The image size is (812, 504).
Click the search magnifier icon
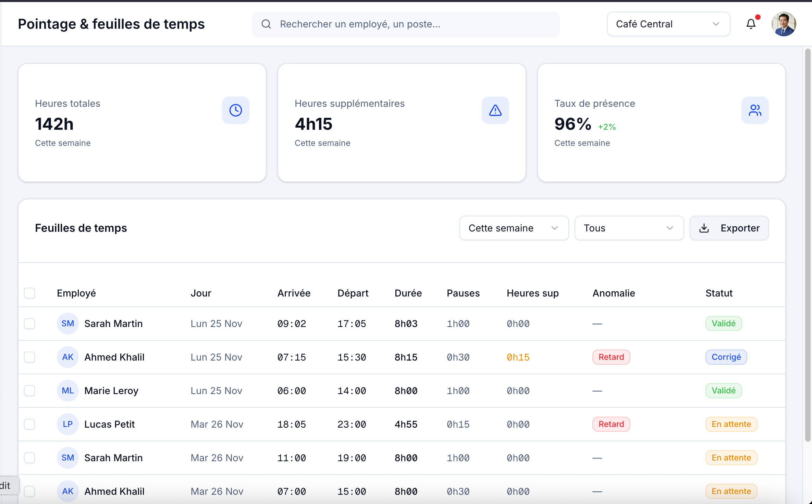pos(266,24)
